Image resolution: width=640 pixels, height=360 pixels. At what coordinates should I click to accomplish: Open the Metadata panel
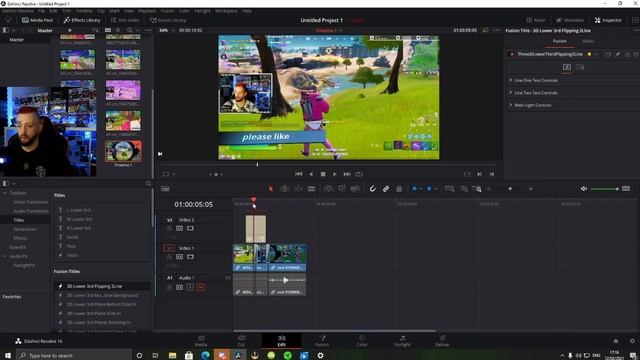pyautogui.click(x=570, y=20)
